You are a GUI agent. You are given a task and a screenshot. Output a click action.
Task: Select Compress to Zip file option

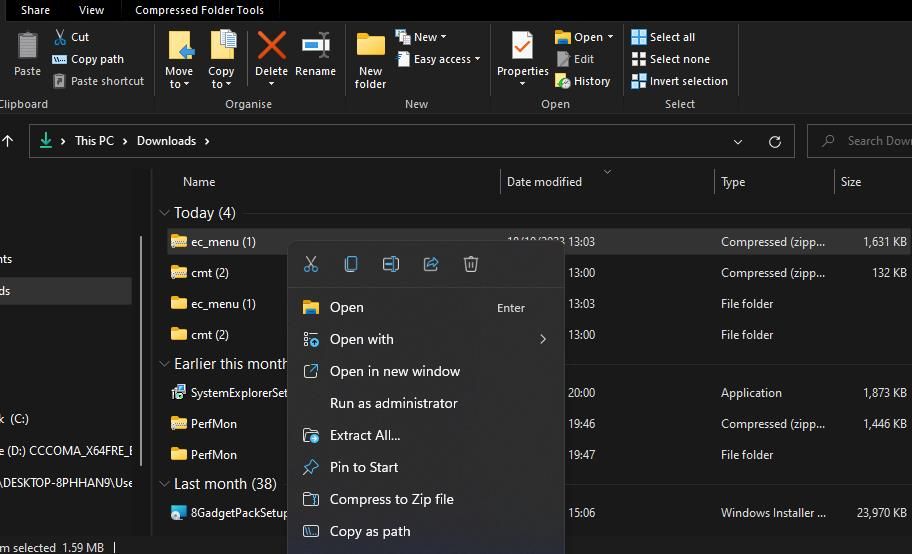pyautogui.click(x=391, y=499)
